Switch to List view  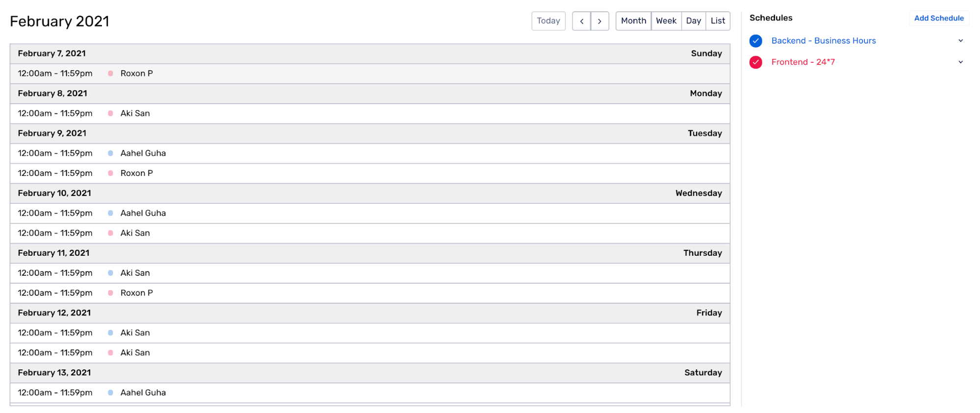718,21
